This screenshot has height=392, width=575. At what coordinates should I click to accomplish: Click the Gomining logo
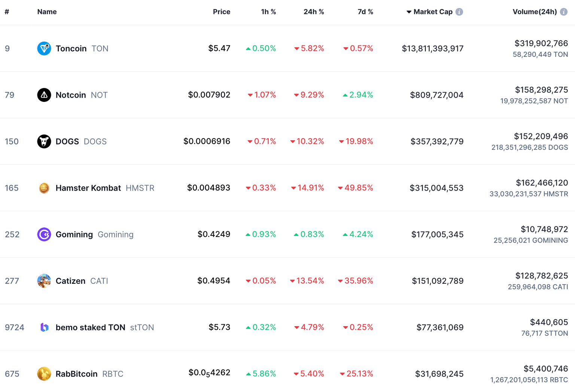pos(44,234)
